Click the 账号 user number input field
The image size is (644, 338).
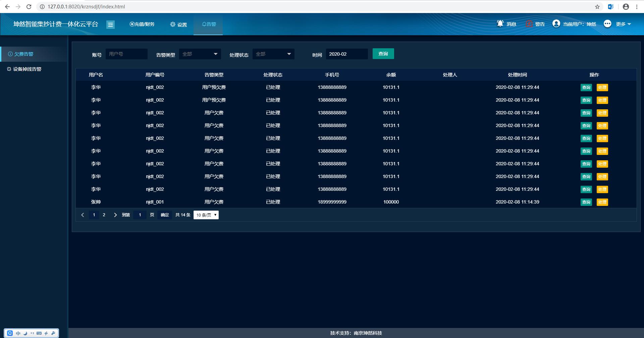point(126,54)
